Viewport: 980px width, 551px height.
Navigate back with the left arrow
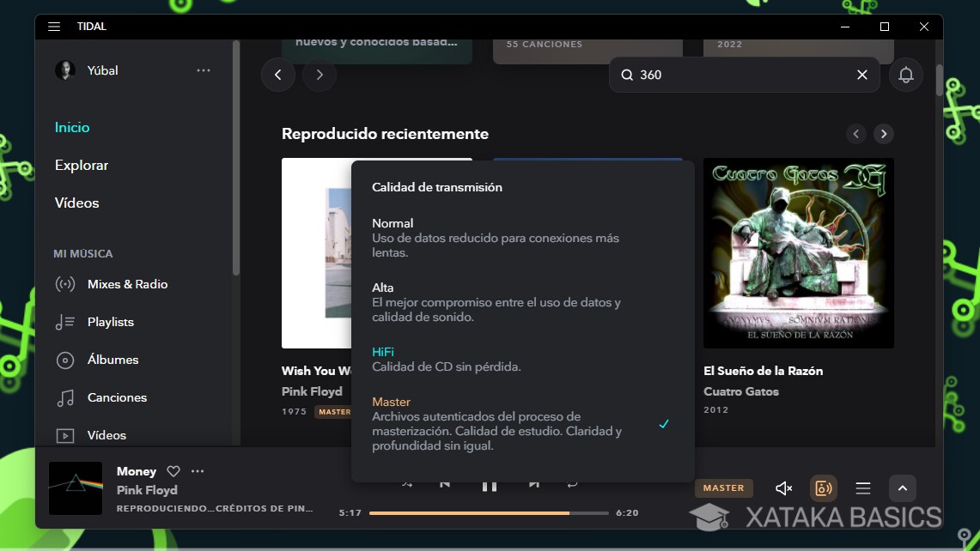pos(278,75)
